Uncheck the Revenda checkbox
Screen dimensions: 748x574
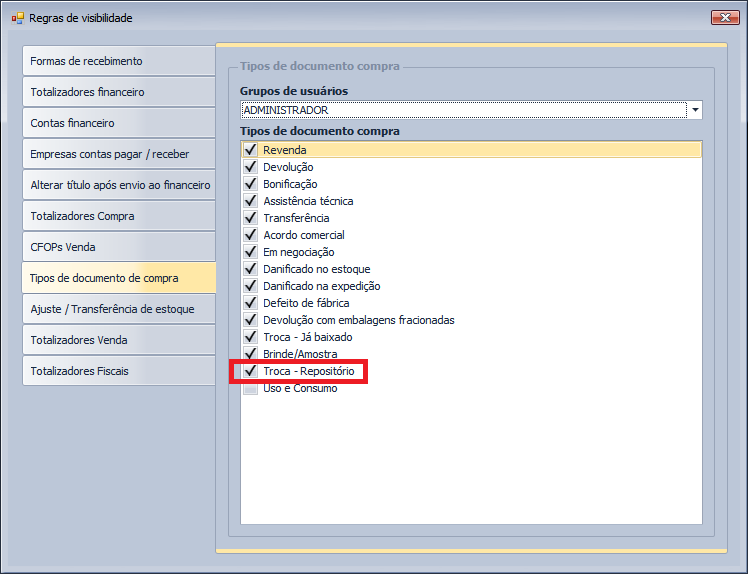[250, 150]
